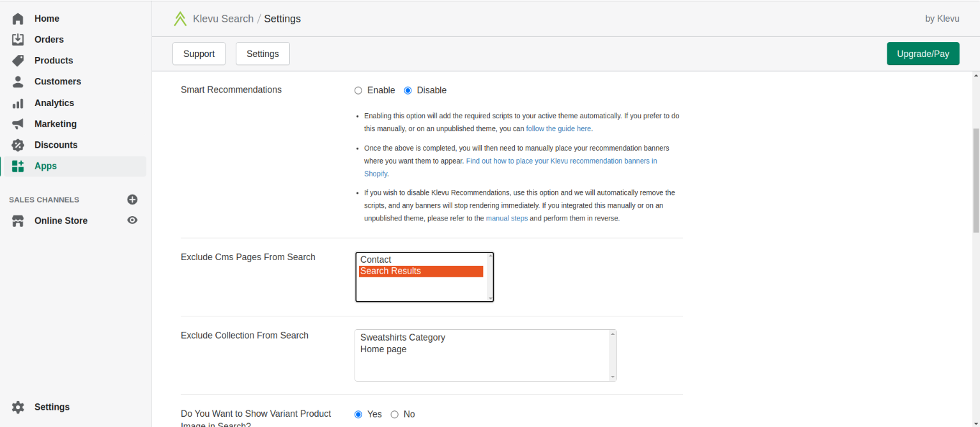The height and width of the screenshot is (427, 980).
Task: Open Home from the sidebar icon
Action: click(18, 19)
